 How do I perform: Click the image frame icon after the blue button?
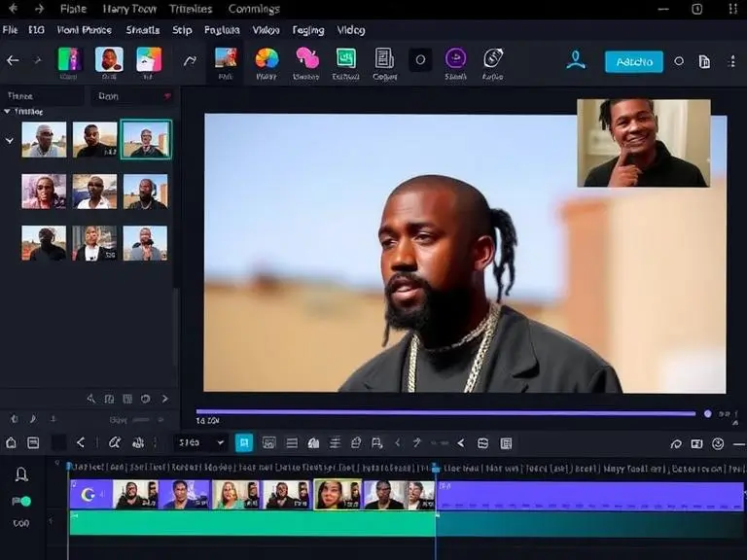[x=269, y=443]
